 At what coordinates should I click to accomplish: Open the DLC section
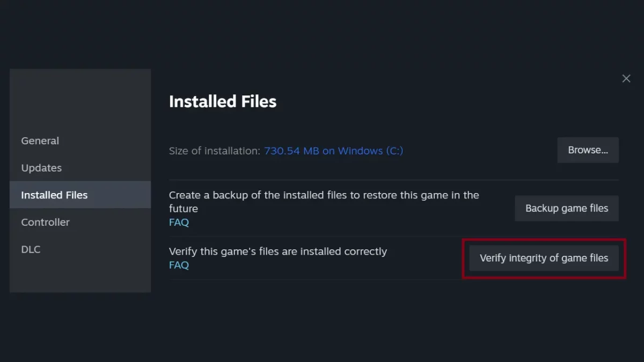point(31,249)
